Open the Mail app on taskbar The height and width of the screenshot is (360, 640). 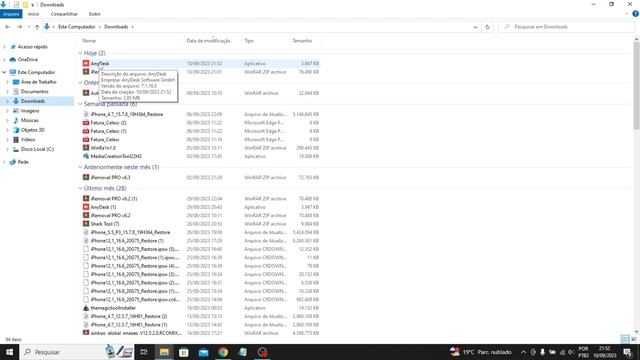coord(203,352)
